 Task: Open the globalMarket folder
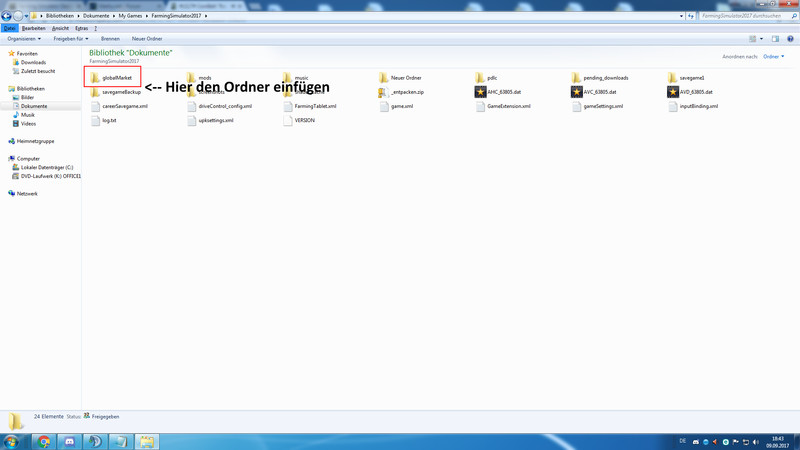(x=116, y=77)
